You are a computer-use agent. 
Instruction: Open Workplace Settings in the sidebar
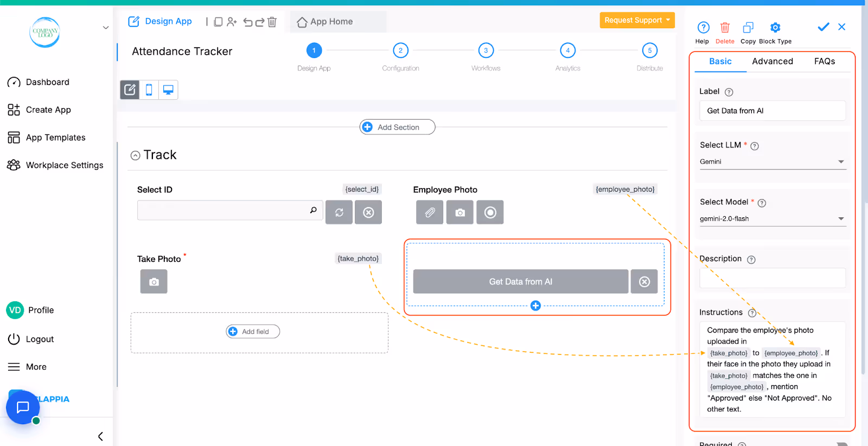click(x=55, y=165)
